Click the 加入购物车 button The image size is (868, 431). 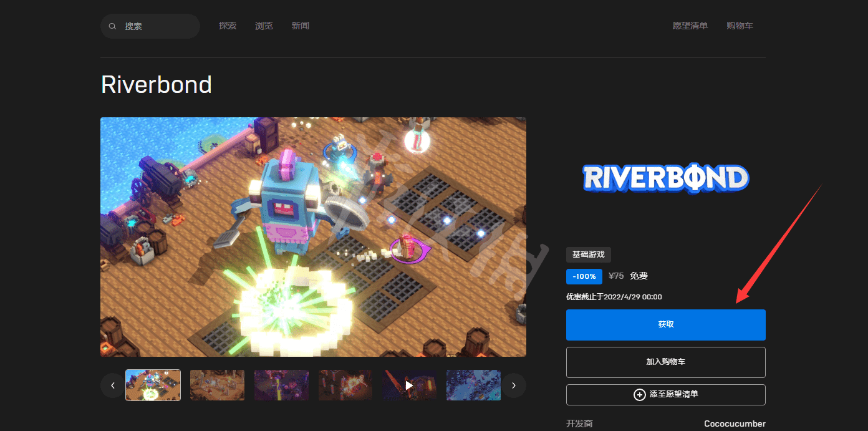(666, 362)
